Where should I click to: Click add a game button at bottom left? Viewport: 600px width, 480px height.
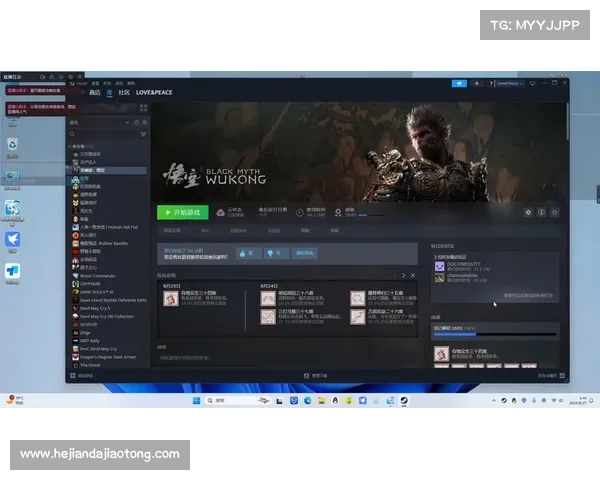82,376
